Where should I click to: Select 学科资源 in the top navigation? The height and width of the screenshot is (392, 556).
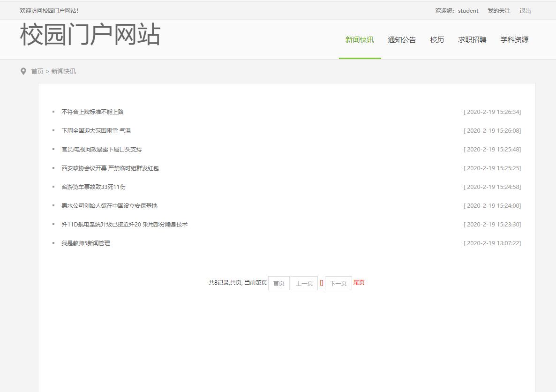click(x=514, y=40)
